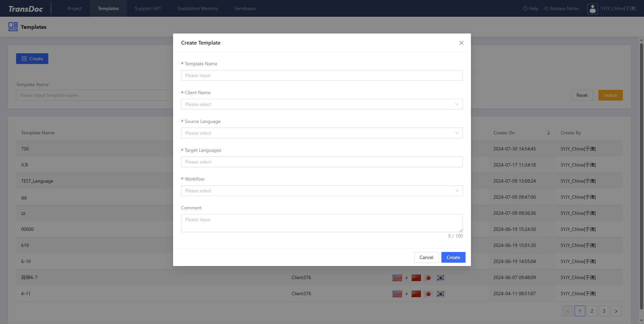Switch to the Project tab

[74, 8]
